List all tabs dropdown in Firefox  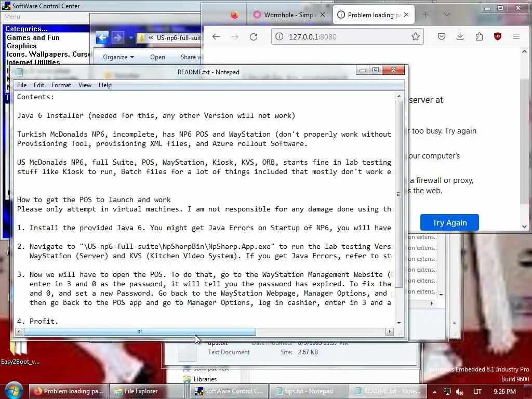tap(447, 15)
